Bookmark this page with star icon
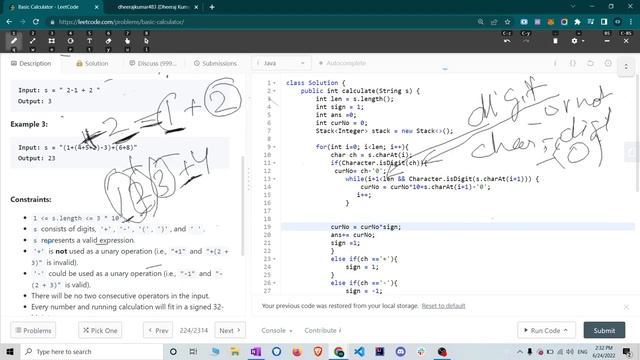This screenshot has width=640, height=360. point(507,22)
